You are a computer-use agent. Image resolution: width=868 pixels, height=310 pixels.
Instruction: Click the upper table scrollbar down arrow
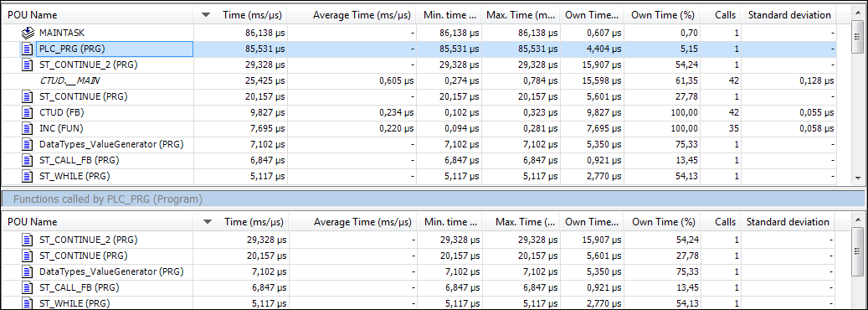click(858, 178)
